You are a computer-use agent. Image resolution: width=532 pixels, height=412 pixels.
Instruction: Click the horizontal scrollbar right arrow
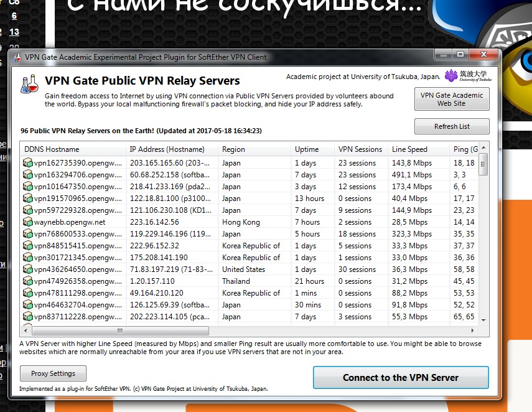point(473,330)
